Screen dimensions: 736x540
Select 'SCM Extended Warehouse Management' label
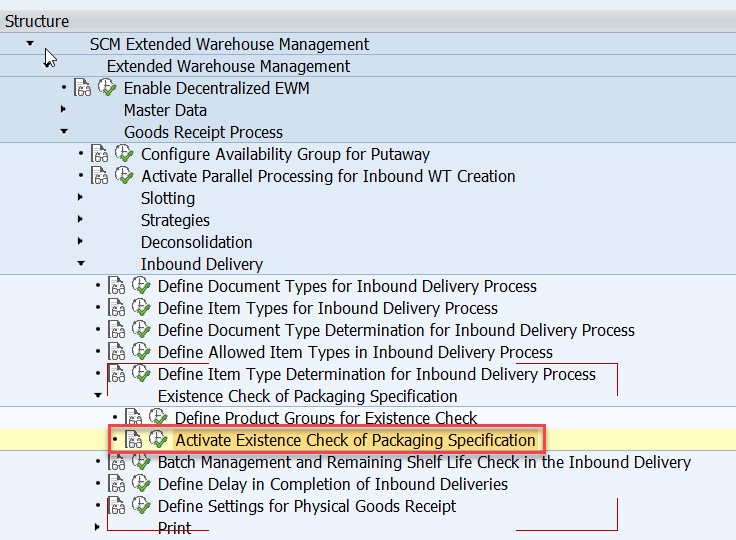[x=229, y=44]
